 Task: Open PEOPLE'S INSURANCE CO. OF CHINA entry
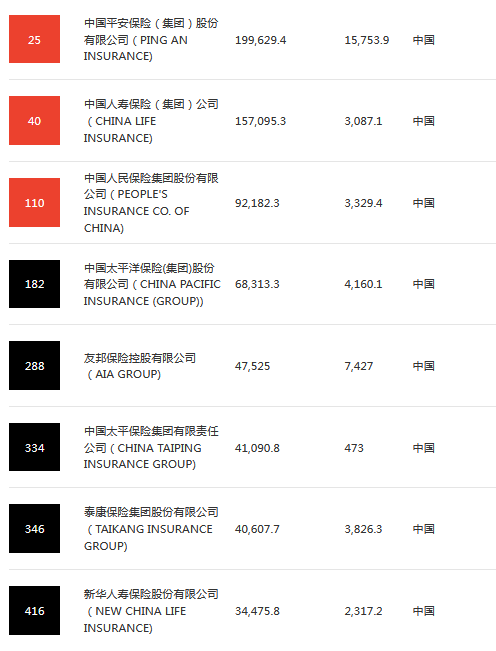pos(151,203)
